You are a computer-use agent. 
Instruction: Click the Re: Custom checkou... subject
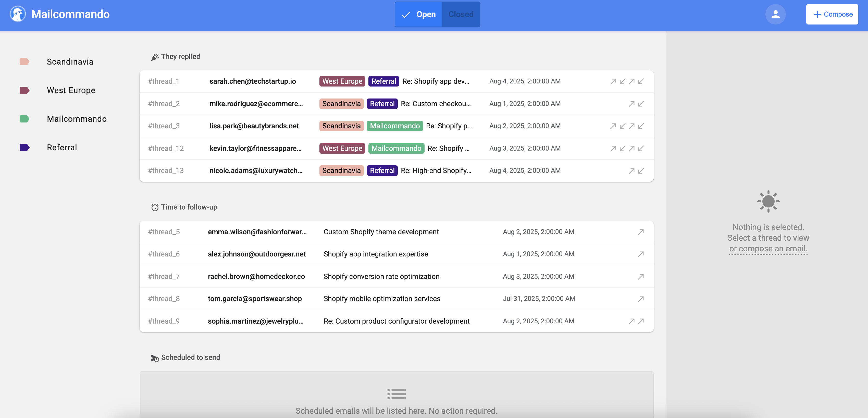(x=436, y=104)
